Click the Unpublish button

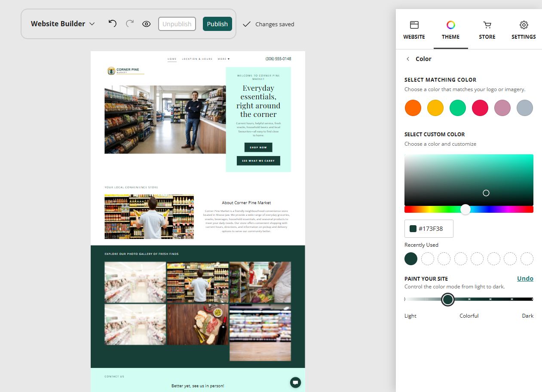click(x=177, y=24)
